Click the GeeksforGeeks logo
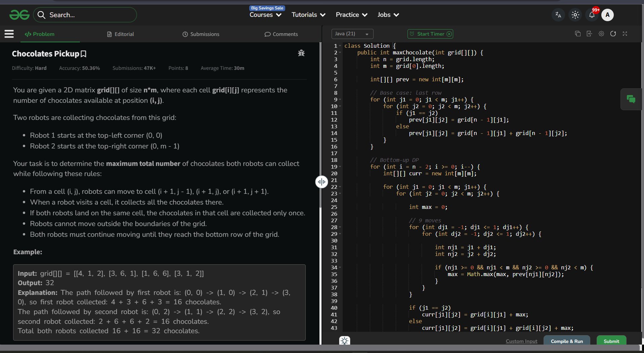Viewport: 644px width, 353px height. 19,15
